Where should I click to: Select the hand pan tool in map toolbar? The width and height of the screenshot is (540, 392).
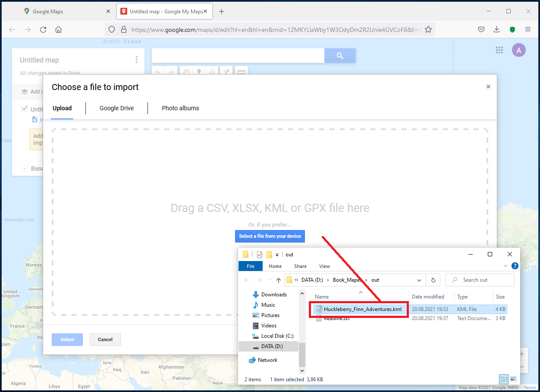point(186,72)
